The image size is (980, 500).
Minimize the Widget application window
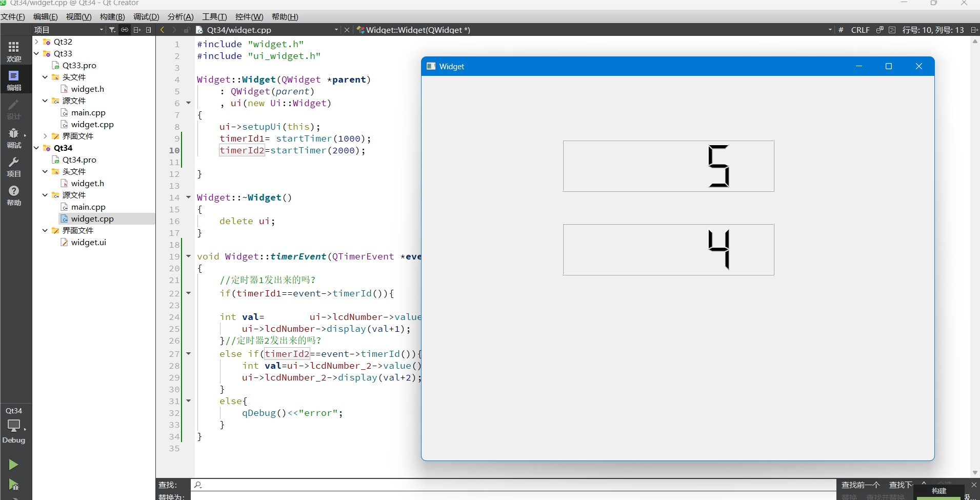[859, 66]
